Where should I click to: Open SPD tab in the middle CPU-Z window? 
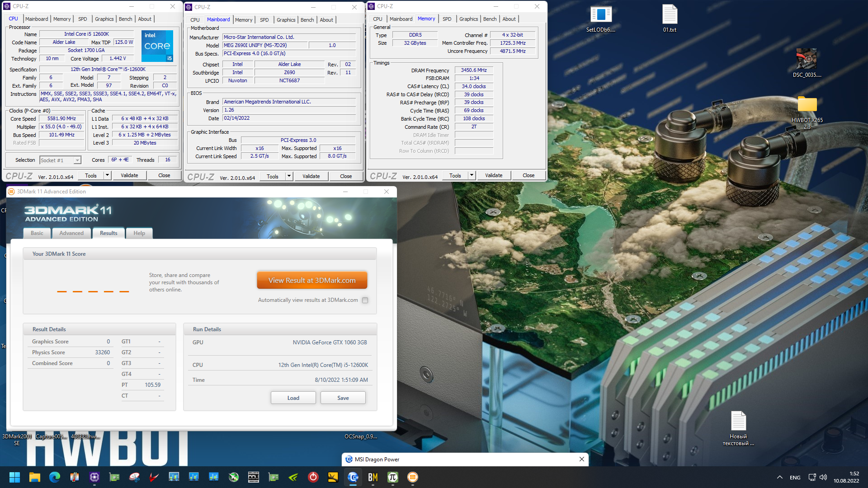(x=264, y=20)
